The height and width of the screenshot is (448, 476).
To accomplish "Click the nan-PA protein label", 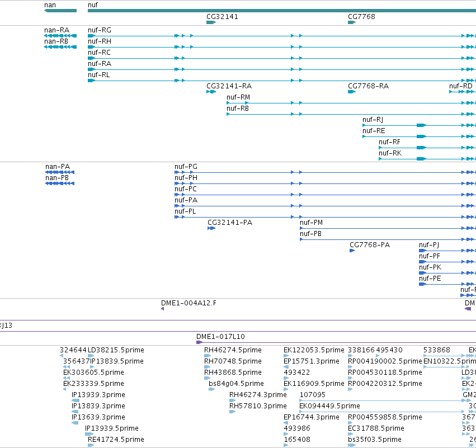I will click(58, 167).
